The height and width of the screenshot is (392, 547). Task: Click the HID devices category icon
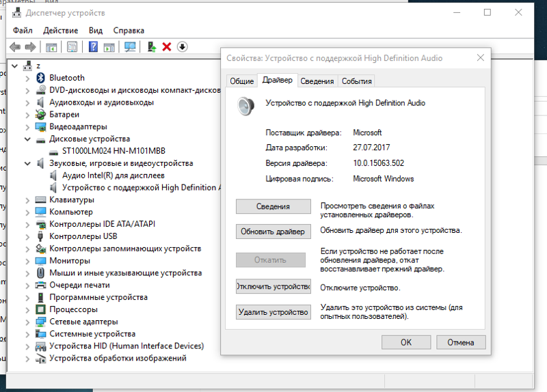click(x=40, y=346)
